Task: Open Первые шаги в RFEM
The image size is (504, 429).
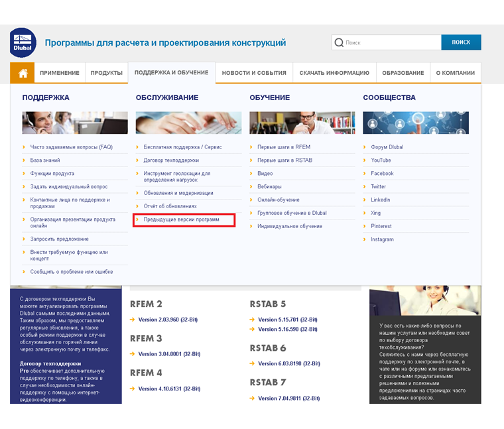Action: tap(284, 147)
